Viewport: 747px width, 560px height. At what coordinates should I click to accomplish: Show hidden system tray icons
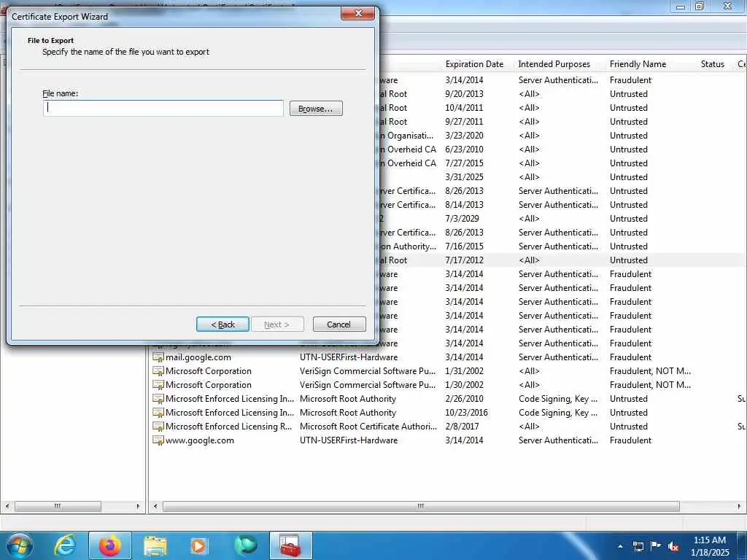620,546
